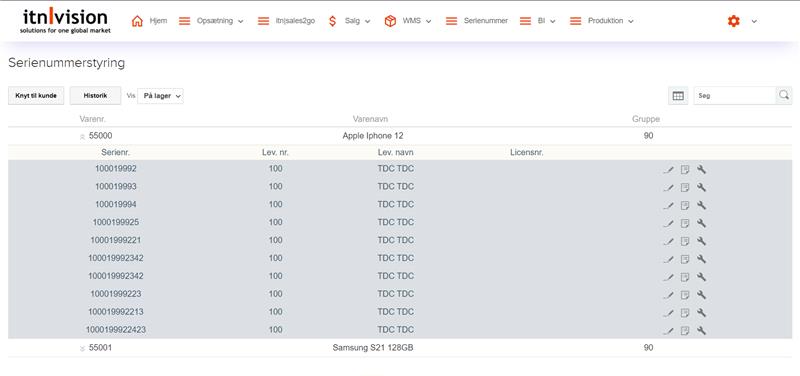This screenshot has width=800, height=376.
Task: Click the 'Knyt til kunde' button
Action: (x=36, y=95)
